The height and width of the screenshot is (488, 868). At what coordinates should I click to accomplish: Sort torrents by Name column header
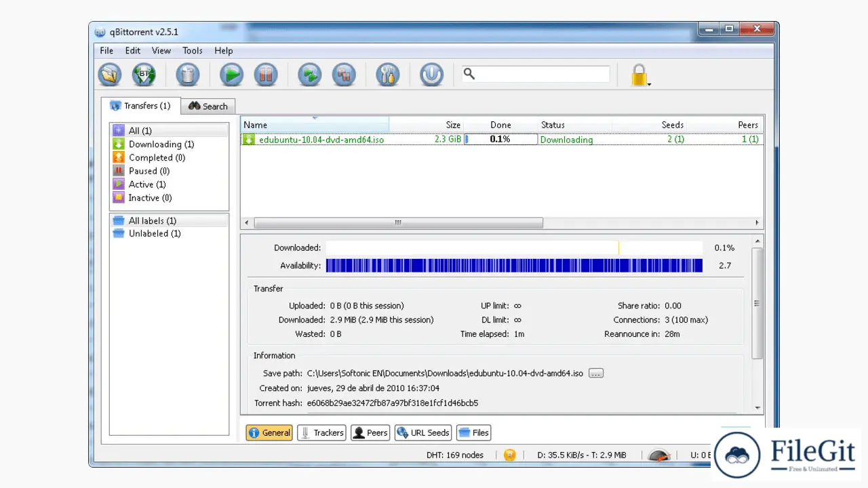tap(315, 125)
